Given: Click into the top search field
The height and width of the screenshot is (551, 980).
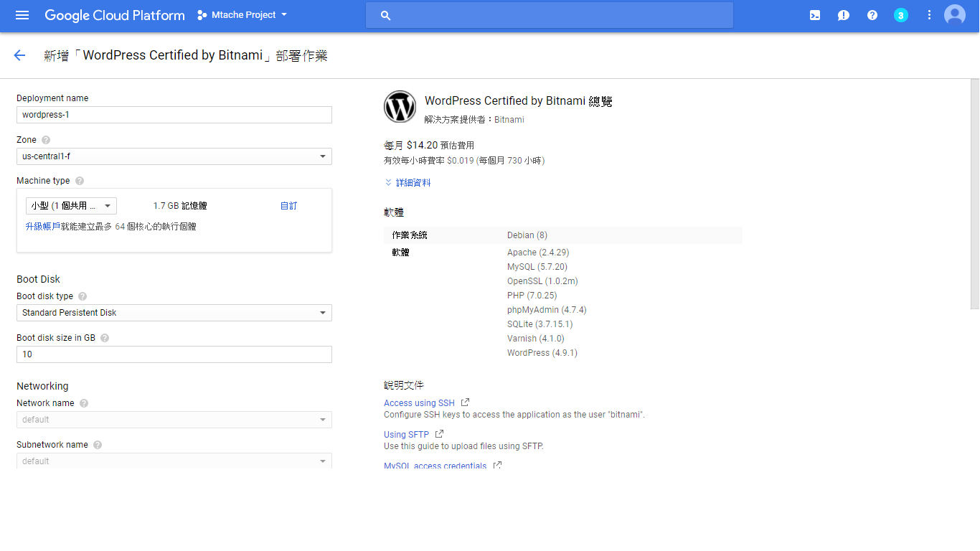Looking at the screenshot, I should click(x=550, y=15).
